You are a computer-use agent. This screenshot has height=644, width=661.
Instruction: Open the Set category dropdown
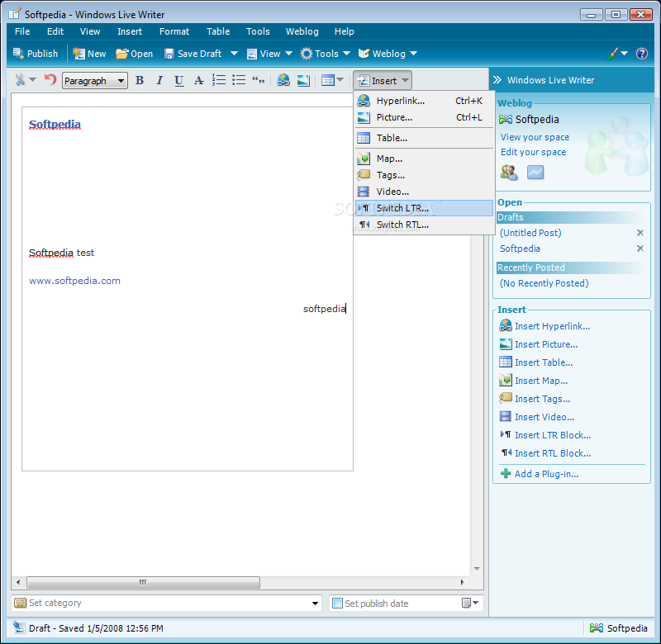click(x=315, y=604)
